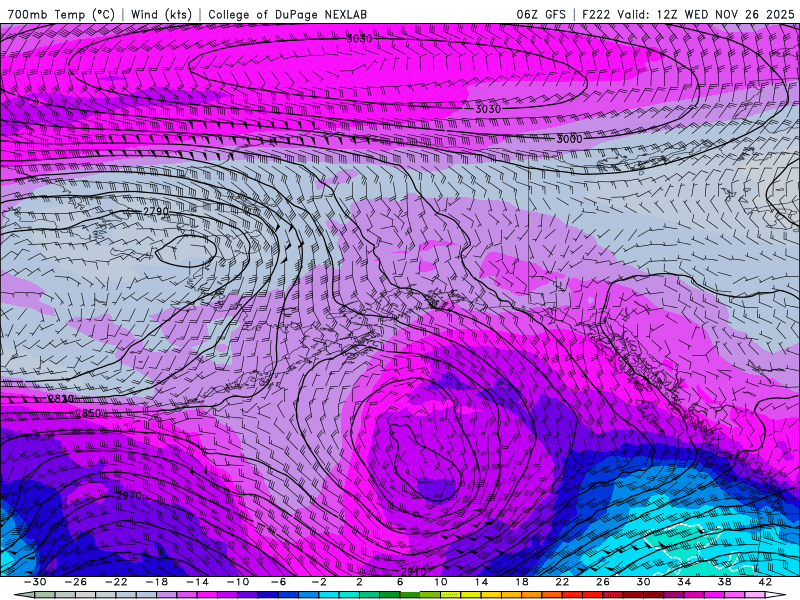This screenshot has width=800, height=600.
Task: Click the 2790 height contour label
Action: click(156, 211)
